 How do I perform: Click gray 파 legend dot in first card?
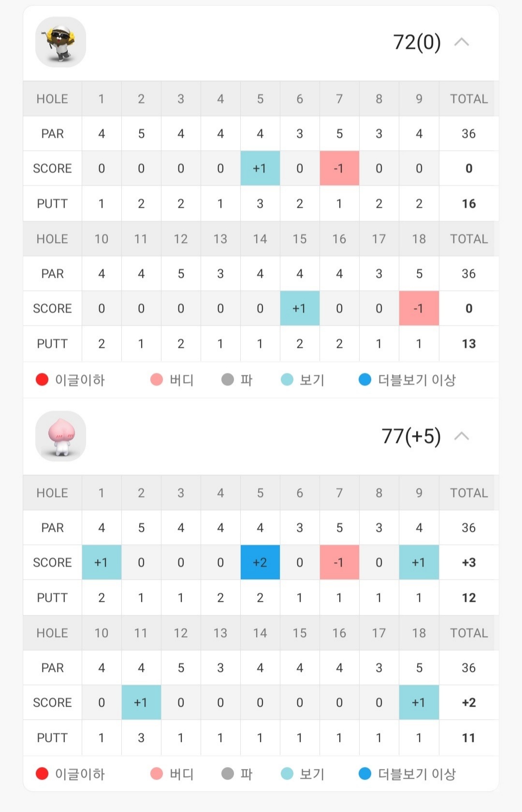tap(228, 380)
